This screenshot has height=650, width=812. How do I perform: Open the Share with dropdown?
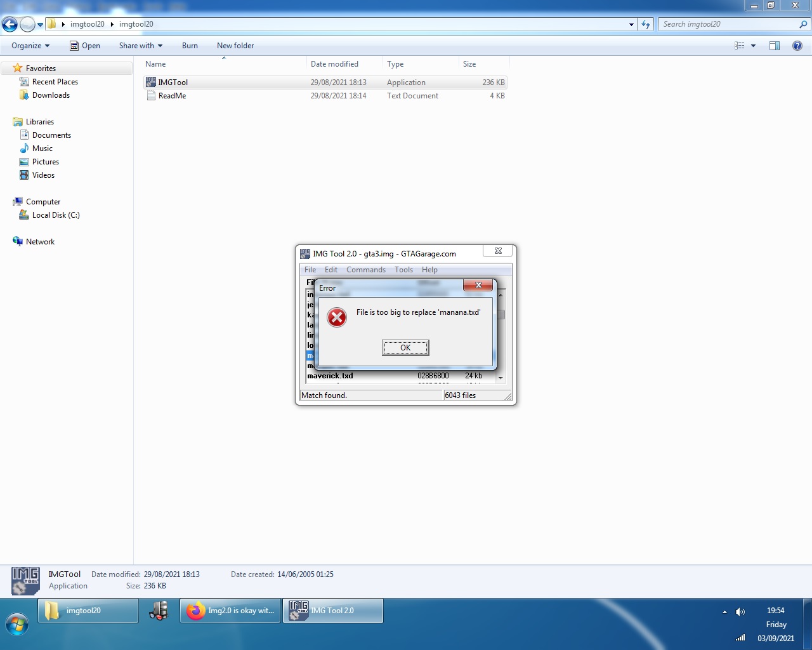pyautogui.click(x=141, y=46)
